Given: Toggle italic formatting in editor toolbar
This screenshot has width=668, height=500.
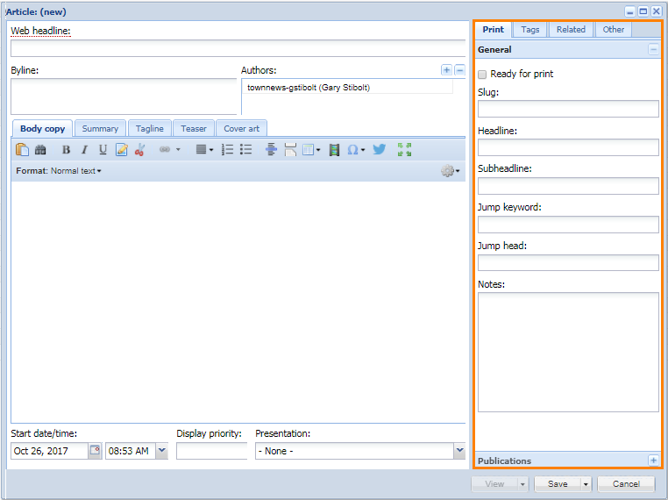Looking at the screenshot, I should 84,150.
